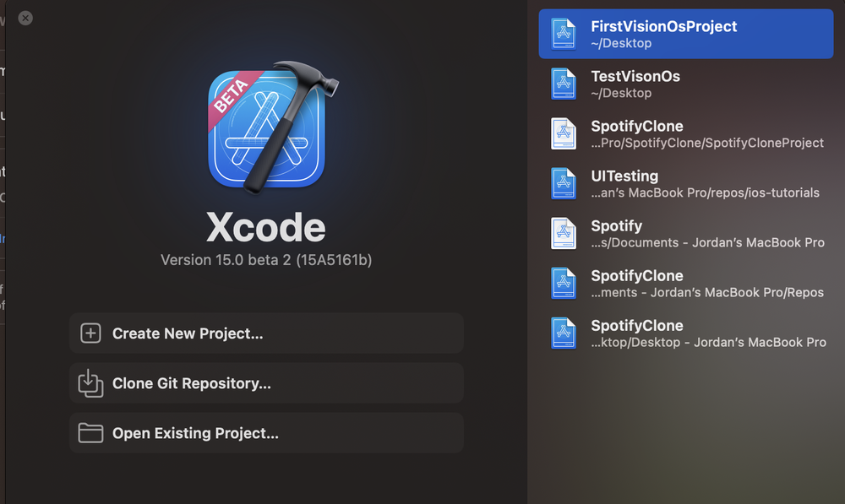Click the Spotify project file icon
This screenshot has height=504, width=845.
[x=563, y=233]
